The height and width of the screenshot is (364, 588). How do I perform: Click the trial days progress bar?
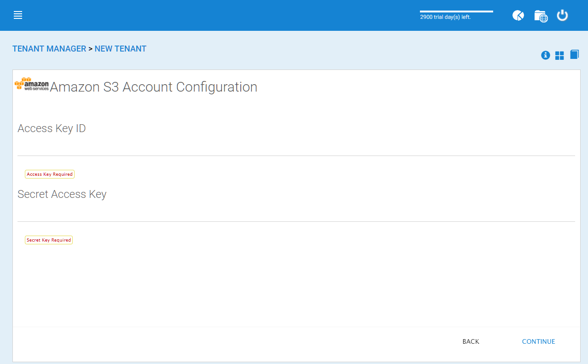coord(456,11)
